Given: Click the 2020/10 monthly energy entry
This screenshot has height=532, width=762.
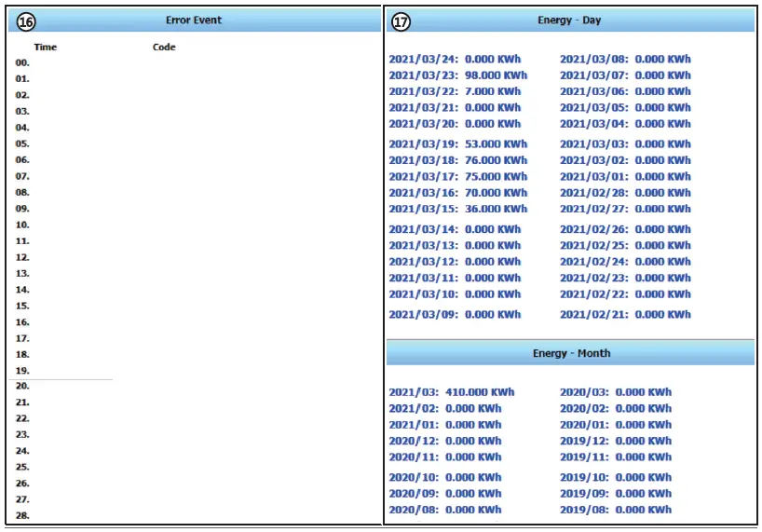Looking at the screenshot, I should tap(445, 478).
